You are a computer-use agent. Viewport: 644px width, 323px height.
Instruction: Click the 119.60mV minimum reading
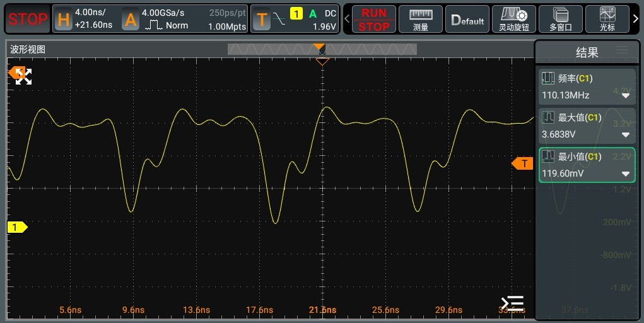[563, 173]
